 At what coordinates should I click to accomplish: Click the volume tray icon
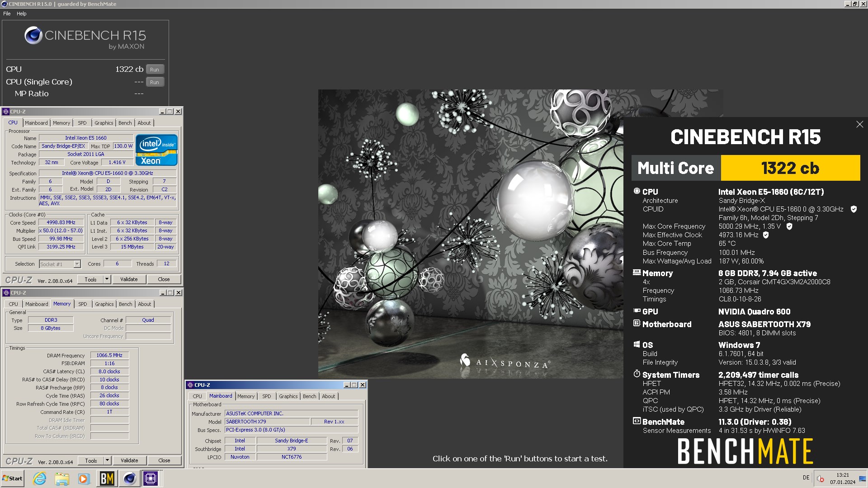pos(821,479)
